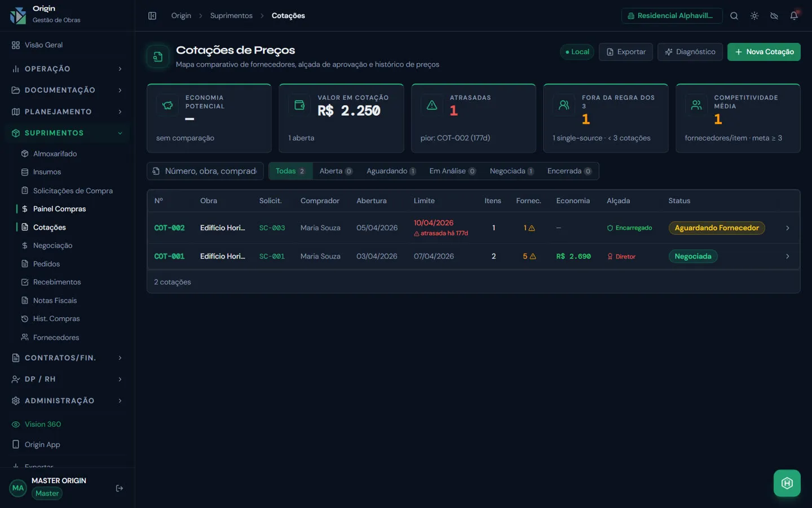Go to Painel Compras
812x508 pixels.
coord(59,209)
